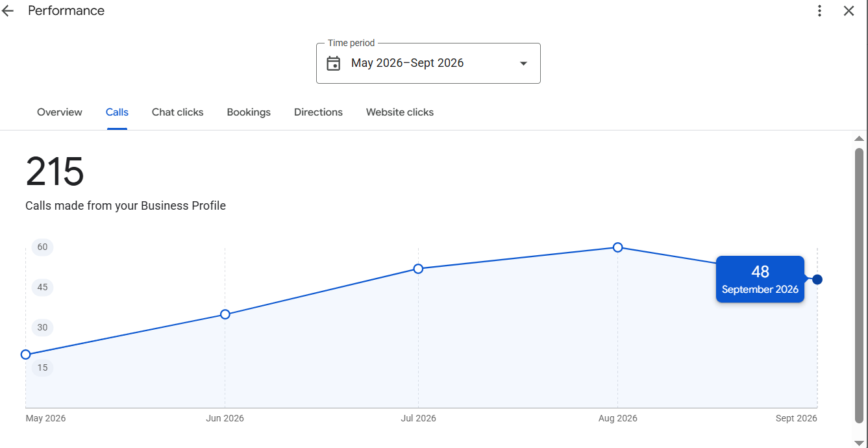Click the May 2026 x-axis label
The image size is (868, 448).
point(45,418)
